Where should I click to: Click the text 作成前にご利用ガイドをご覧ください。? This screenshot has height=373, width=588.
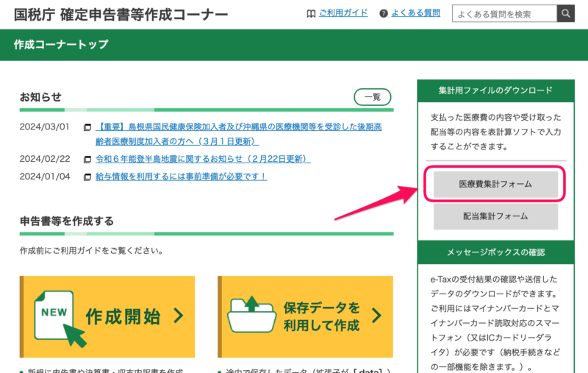(92, 251)
